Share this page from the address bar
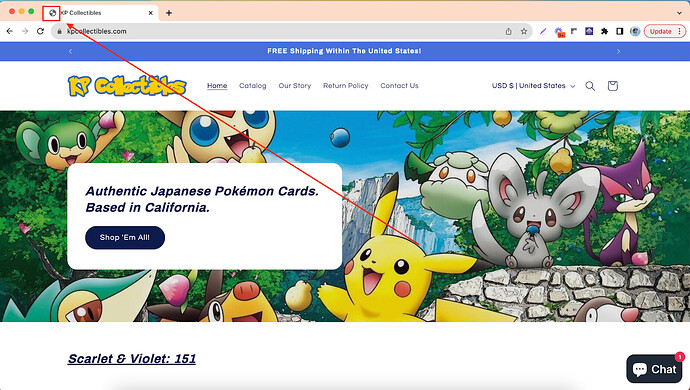The width and height of the screenshot is (690, 390). pos(508,31)
